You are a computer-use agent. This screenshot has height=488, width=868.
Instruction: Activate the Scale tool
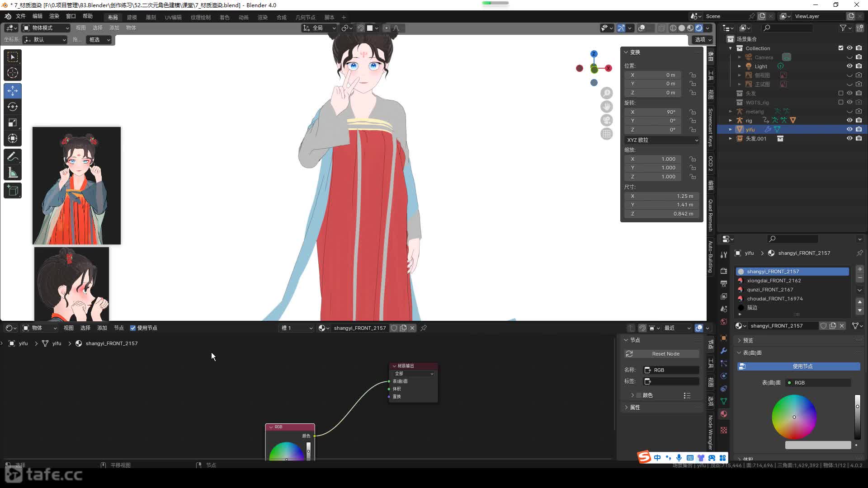coord(13,122)
